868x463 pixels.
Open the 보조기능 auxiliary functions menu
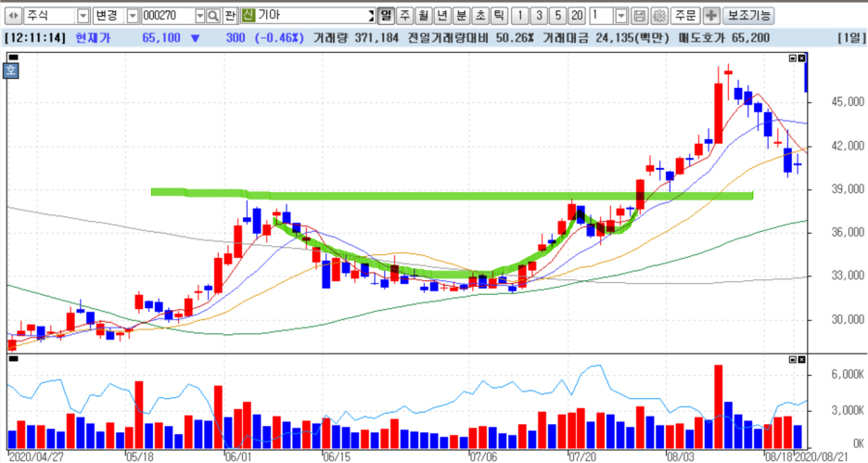click(x=747, y=16)
